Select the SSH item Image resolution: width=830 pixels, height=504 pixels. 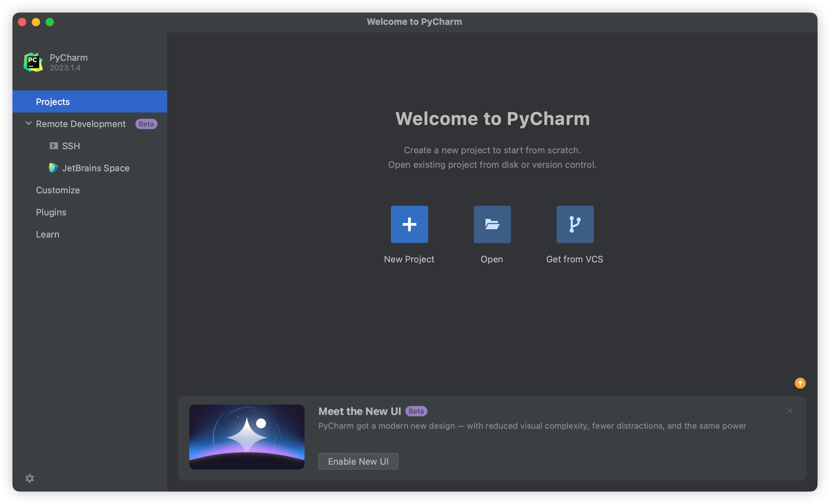tap(90, 146)
